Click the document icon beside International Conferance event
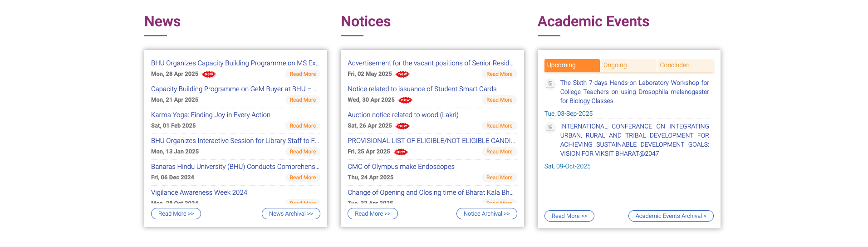Image resolution: width=868 pixels, height=247 pixels. click(x=550, y=127)
